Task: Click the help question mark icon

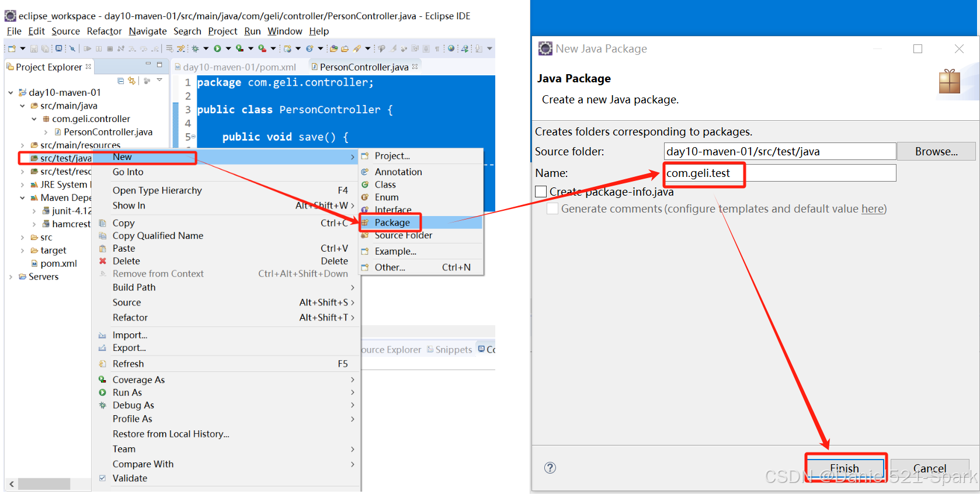Action: pos(550,468)
